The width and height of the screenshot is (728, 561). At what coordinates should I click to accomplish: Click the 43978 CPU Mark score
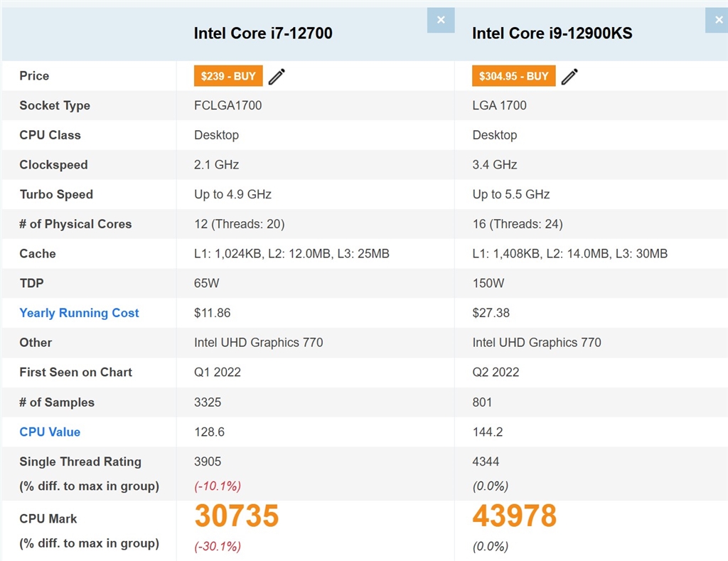click(x=515, y=515)
